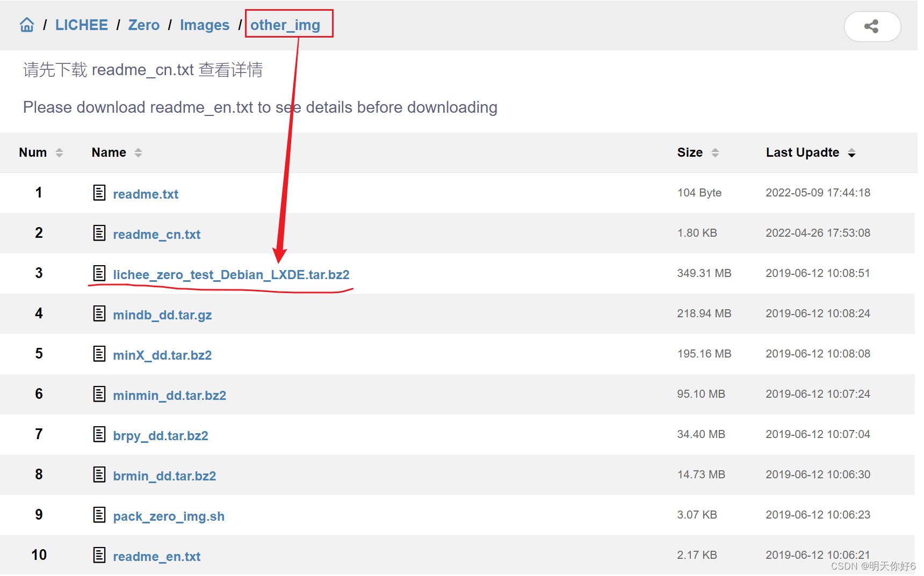Download readme_en.txt file

point(157,557)
